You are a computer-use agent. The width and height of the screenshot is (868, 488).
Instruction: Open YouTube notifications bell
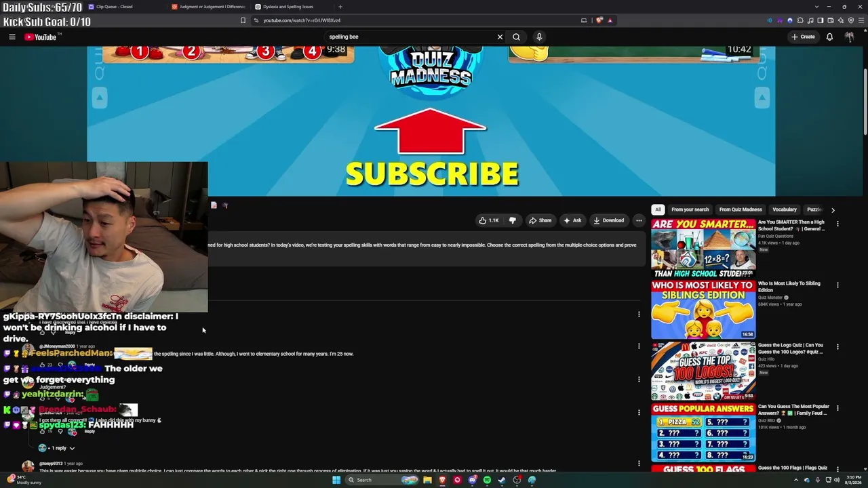coord(829,37)
